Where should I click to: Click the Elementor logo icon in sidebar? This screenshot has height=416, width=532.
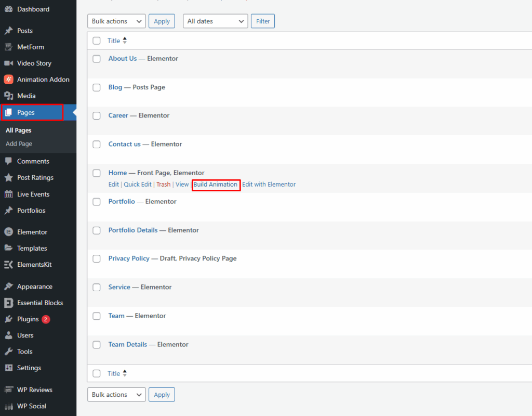click(x=8, y=232)
